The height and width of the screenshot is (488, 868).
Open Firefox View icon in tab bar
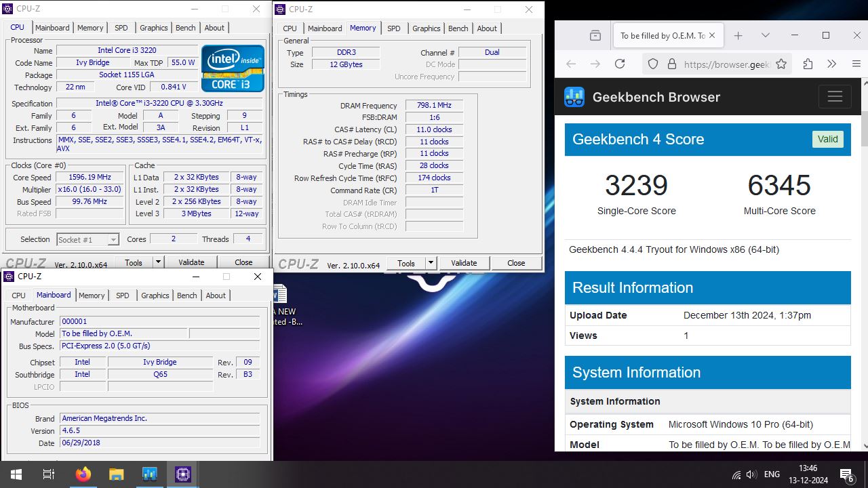595,35
